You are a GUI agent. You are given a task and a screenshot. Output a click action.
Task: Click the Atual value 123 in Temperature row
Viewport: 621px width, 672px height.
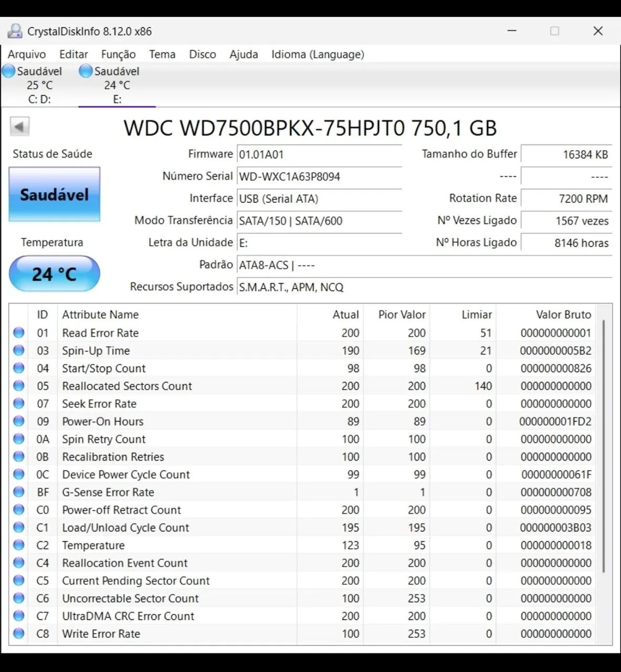pos(351,545)
